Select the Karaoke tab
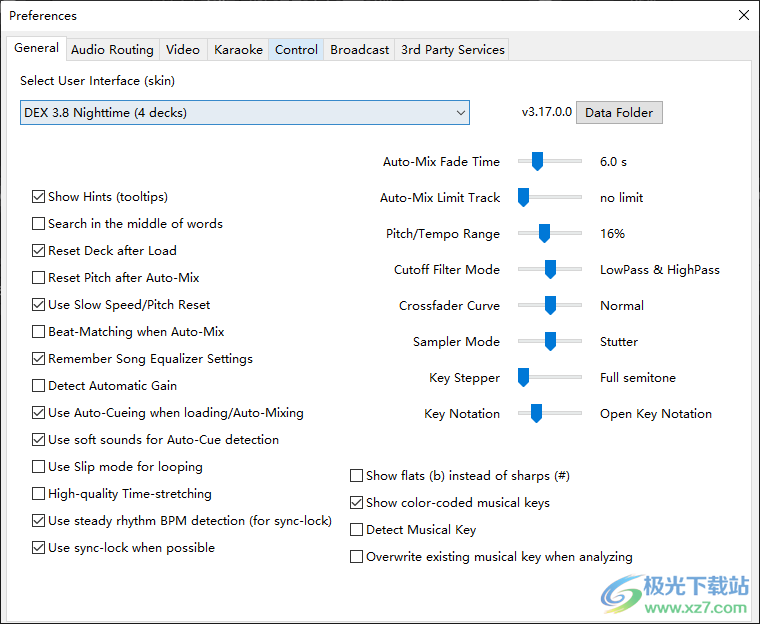The image size is (760, 624). (x=238, y=49)
